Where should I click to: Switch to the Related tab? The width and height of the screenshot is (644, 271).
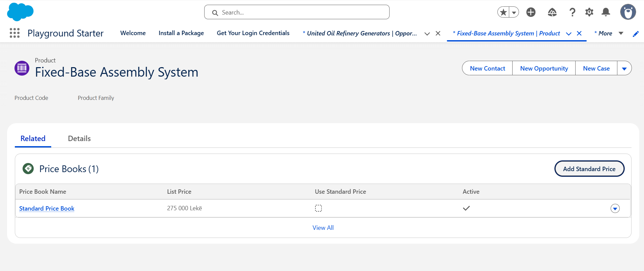pyautogui.click(x=33, y=139)
